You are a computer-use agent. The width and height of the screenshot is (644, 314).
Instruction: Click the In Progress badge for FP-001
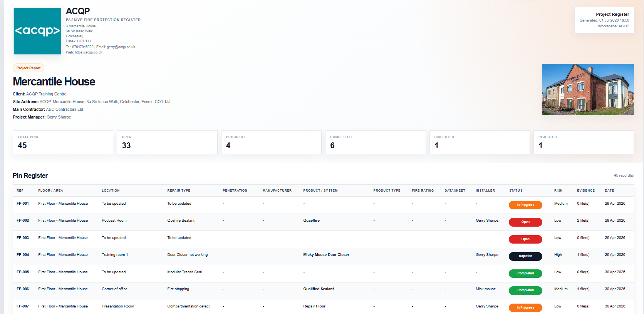pyautogui.click(x=525, y=205)
